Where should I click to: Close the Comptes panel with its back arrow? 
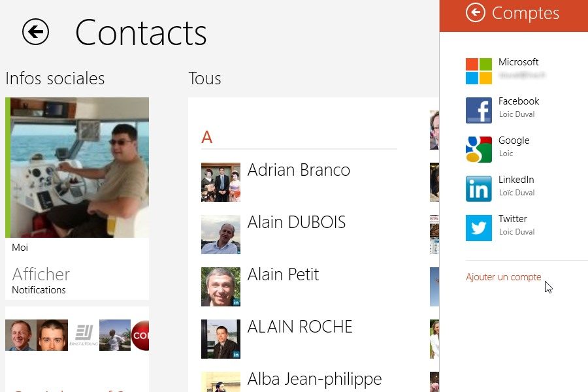coord(475,12)
